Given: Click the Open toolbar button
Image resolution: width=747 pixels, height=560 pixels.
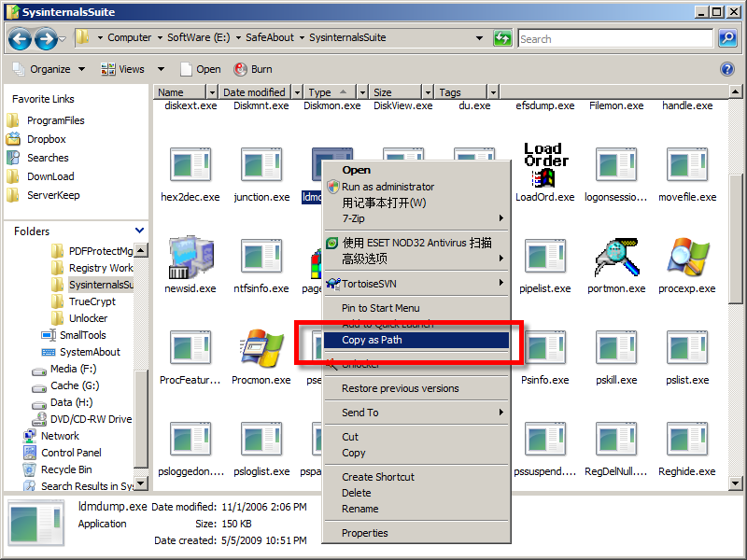Looking at the screenshot, I should (x=201, y=69).
